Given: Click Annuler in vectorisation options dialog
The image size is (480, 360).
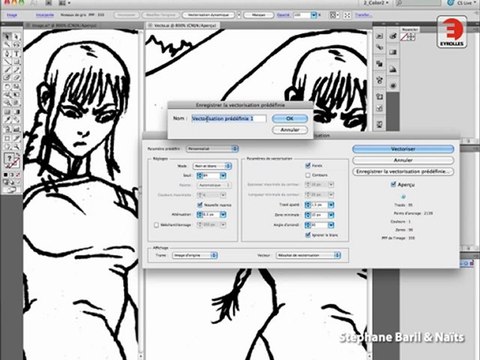Looking at the screenshot, I should [x=403, y=160].
